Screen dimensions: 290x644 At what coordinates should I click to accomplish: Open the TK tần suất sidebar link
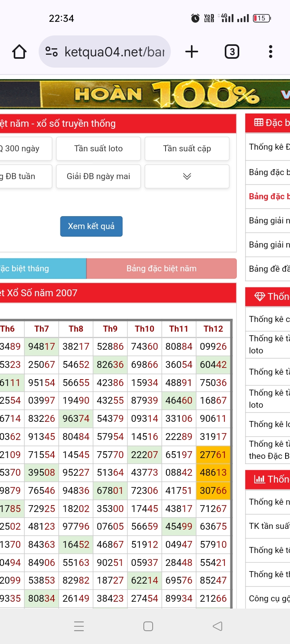269,526
